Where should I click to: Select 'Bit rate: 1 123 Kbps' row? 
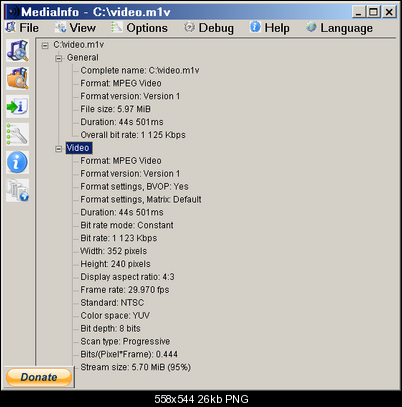[119, 238]
